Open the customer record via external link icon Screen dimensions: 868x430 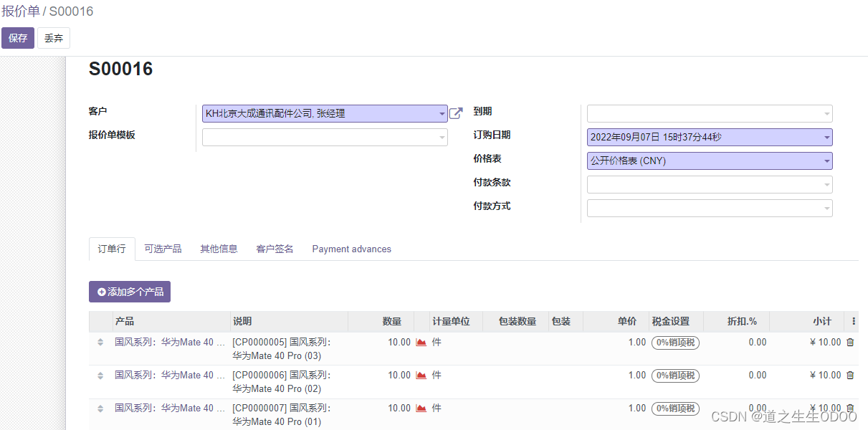point(457,113)
